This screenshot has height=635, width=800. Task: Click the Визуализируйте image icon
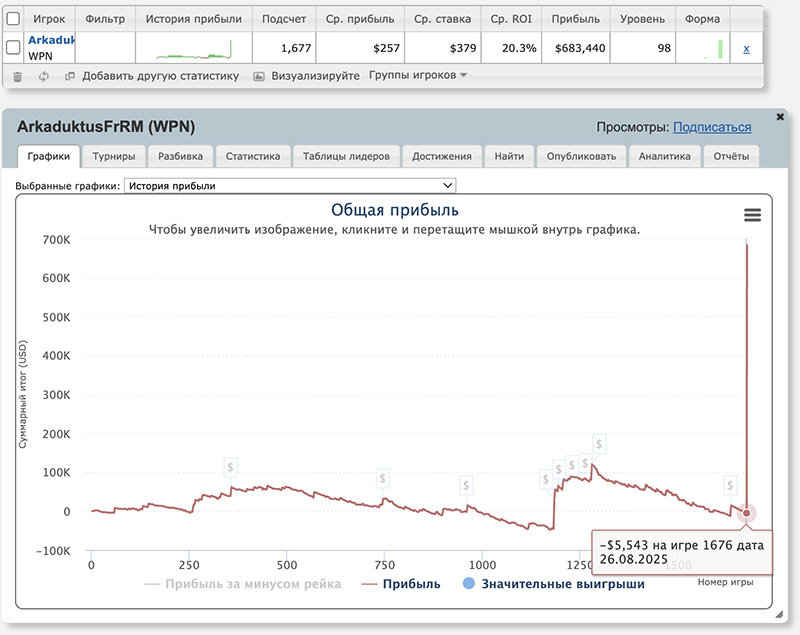(259, 76)
